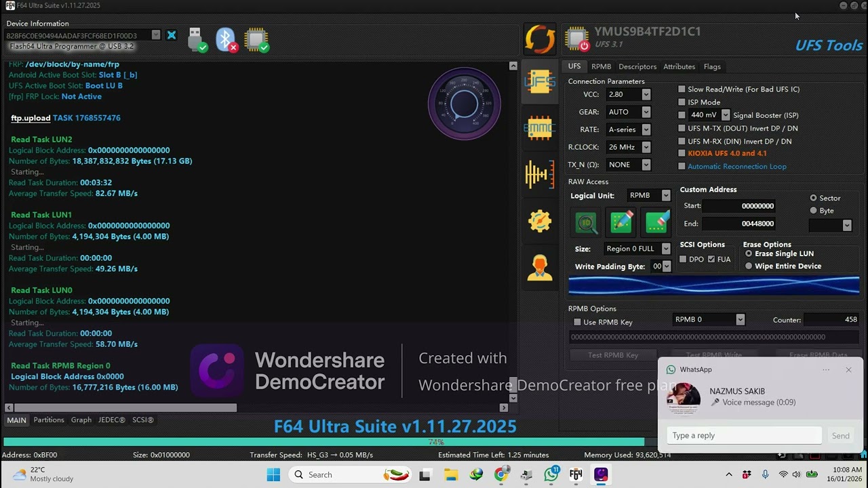Expand the device ID dropdown

(156, 35)
